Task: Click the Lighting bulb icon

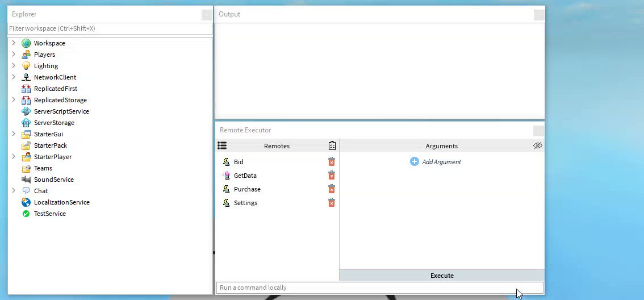Action: click(x=26, y=66)
